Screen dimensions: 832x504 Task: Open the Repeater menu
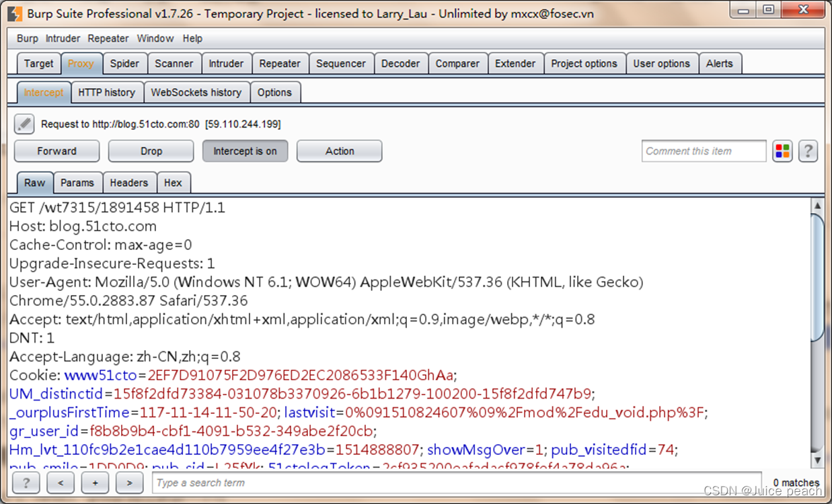click(x=108, y=38)
